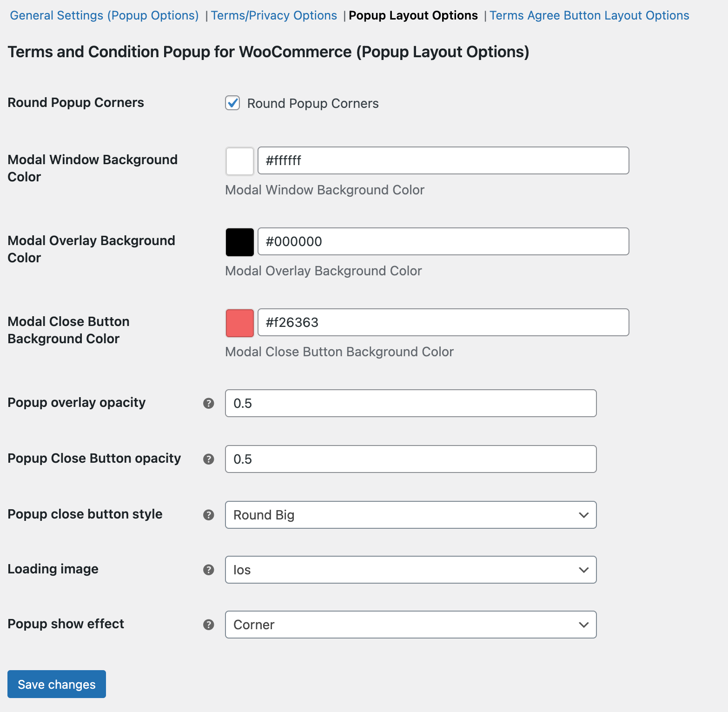Click the Save changes button

57,684
